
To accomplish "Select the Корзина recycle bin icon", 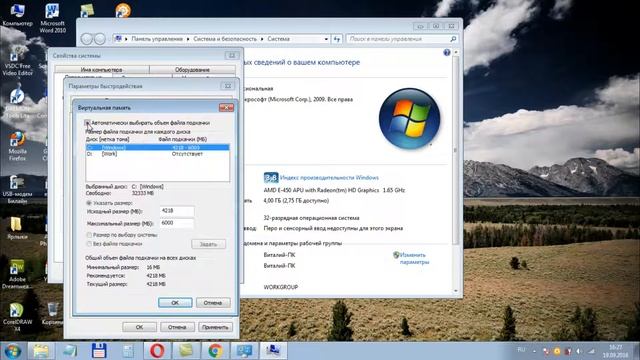I will pos(53,313).
